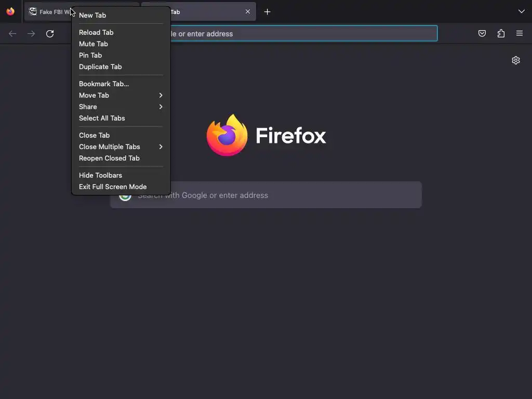The height and width of the screenshot is (399, 532).
Task: Expand the Move Tab submenu
Action: point(121,96)
